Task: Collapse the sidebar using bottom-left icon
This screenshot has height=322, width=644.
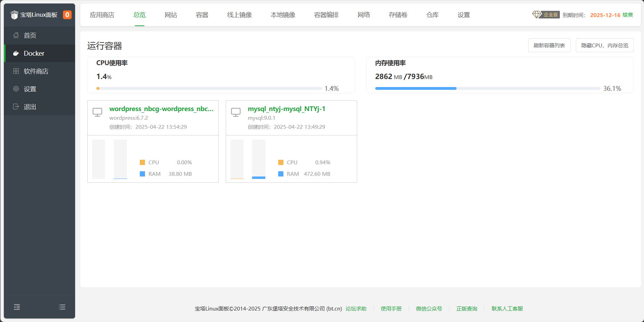Action: 17,307
